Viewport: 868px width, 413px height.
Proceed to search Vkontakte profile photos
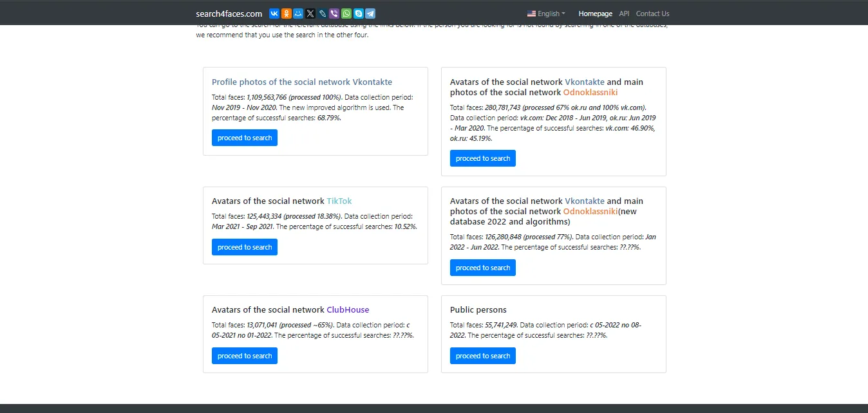click(x=244, y=137)
